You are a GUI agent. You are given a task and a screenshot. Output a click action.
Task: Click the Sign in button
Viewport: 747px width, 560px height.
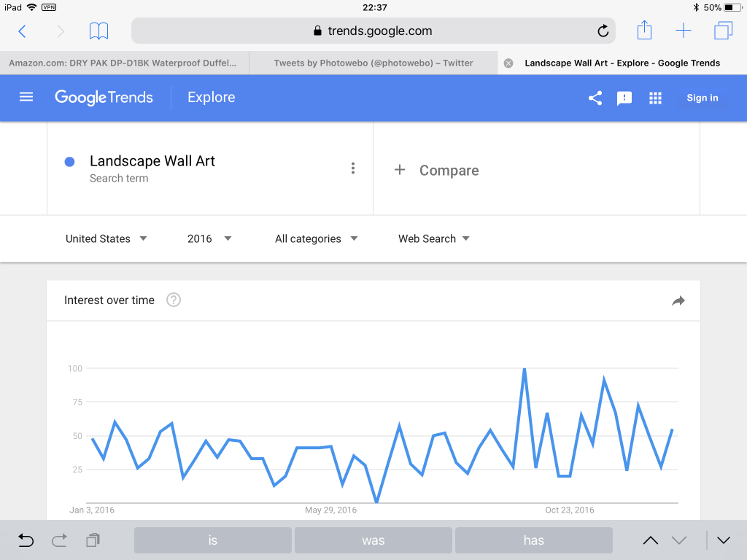point(702,98)
